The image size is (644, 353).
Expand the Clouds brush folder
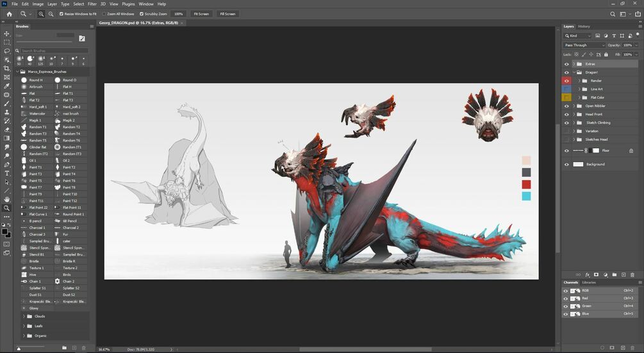pyautogui.click(x=24, y=316)
